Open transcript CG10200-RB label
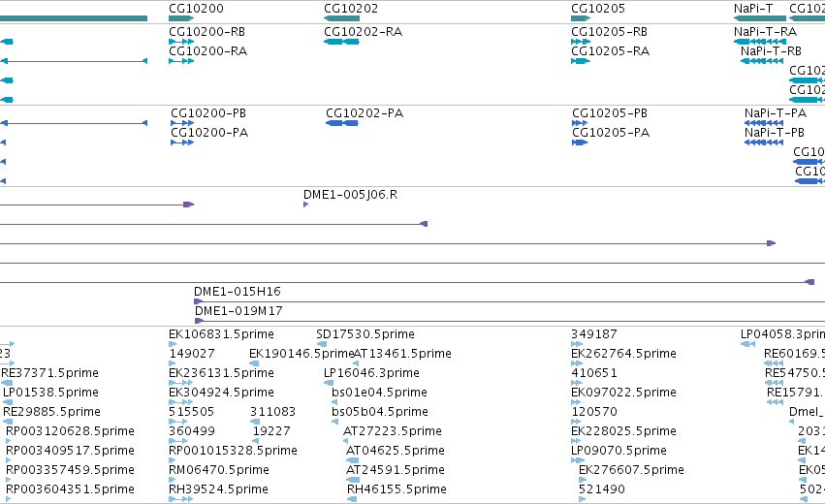 206,32
